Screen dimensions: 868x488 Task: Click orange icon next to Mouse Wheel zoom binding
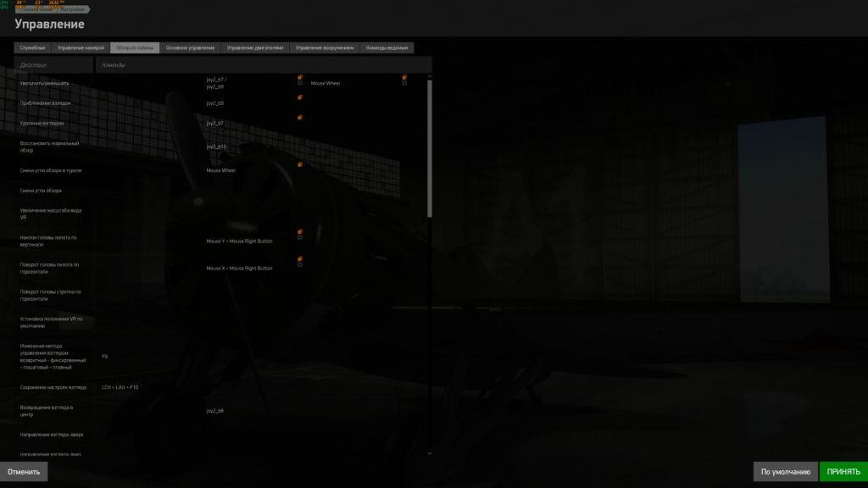tap(404, 77)
